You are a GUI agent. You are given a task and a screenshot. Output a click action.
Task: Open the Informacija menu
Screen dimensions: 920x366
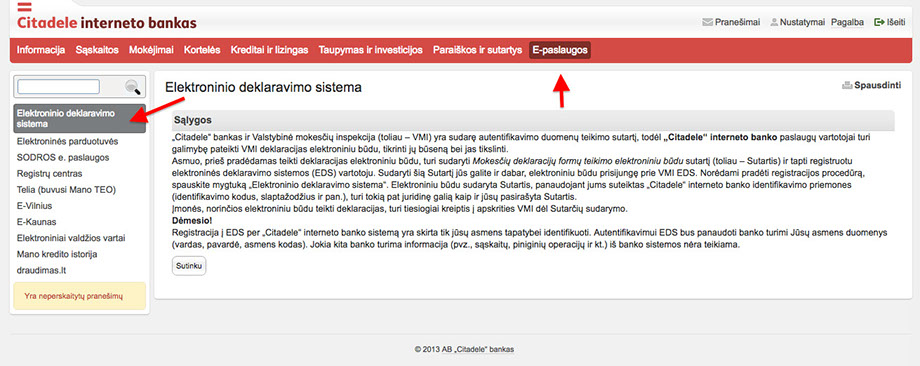point(40,50)
